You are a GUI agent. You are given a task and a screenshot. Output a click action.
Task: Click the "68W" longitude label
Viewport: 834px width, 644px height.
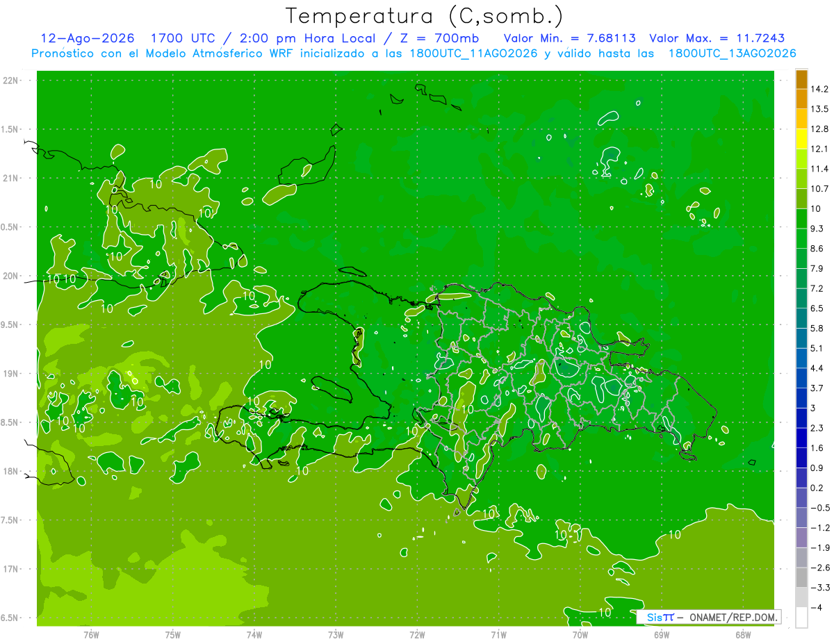(x=743, y=634)
